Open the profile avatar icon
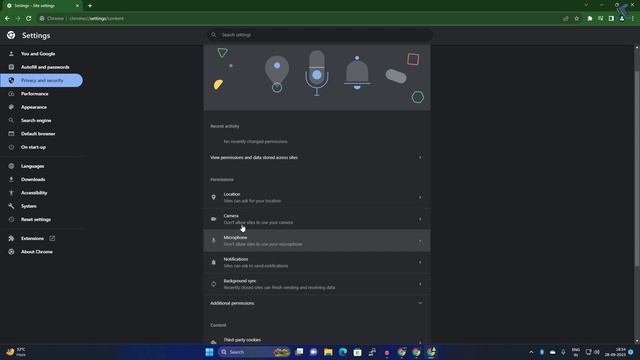Viewport: 640px width, 360px height. coord(622,18)
